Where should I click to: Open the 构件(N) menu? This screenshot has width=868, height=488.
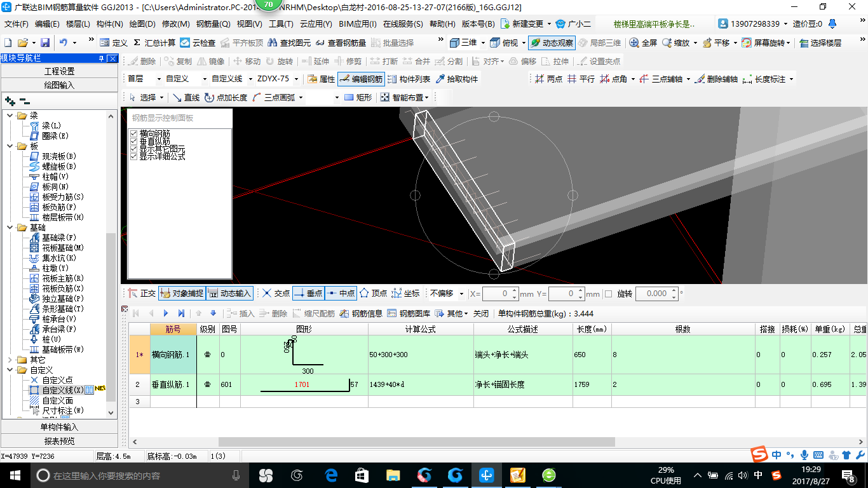(x=109, y=24)
